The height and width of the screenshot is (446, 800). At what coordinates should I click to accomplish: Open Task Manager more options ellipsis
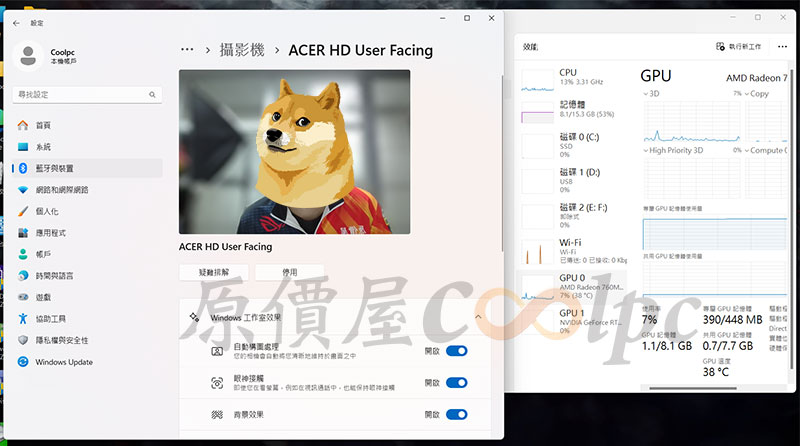pyautogui.click(x=782, y=46)
